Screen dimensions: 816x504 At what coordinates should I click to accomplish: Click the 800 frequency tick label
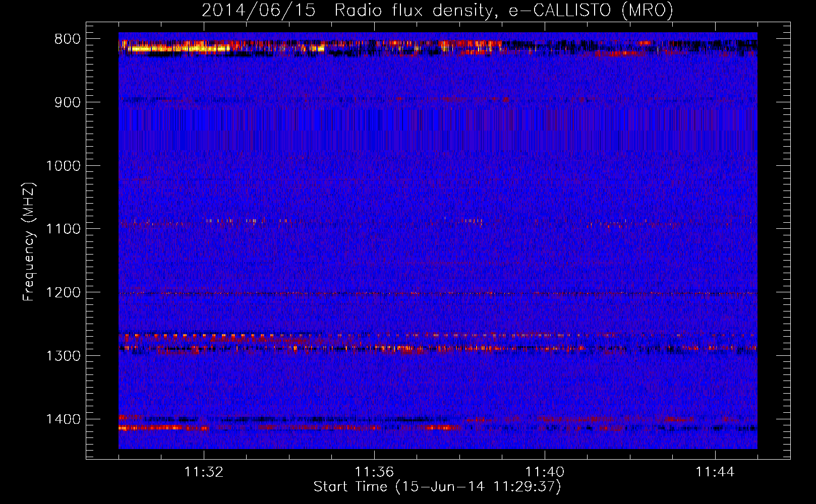tap(68, 39)
